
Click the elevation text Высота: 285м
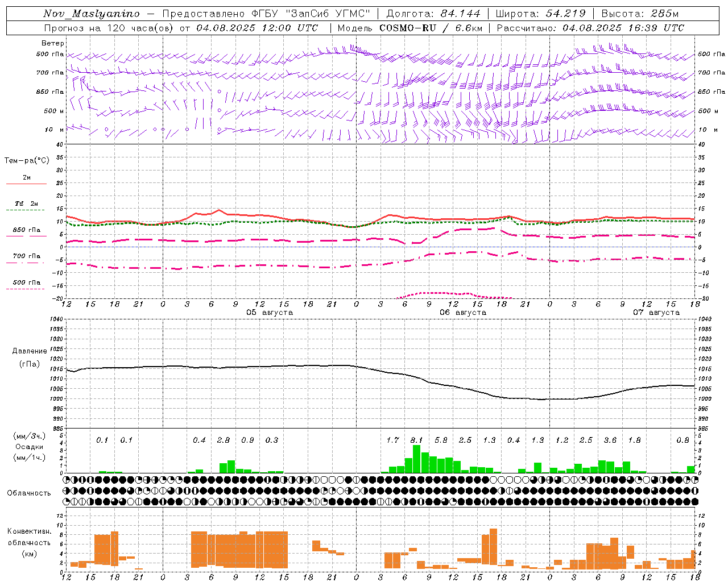tap(640, 14)
